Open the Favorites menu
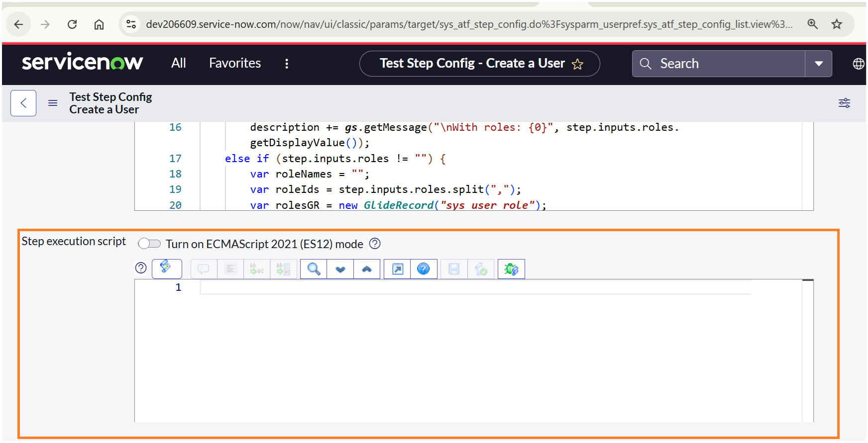Viewport: 868px width, 443px height. pyautogui.click(x=235, y=63)
